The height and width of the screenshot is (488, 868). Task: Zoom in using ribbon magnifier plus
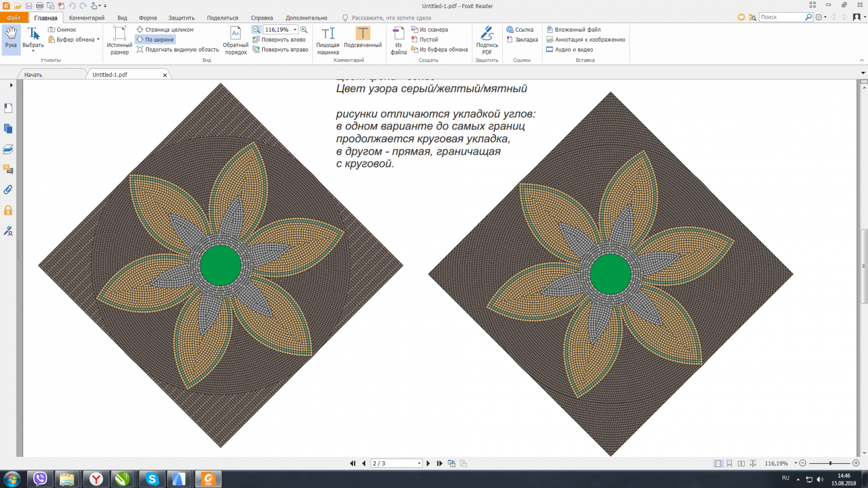click(304, 30)
